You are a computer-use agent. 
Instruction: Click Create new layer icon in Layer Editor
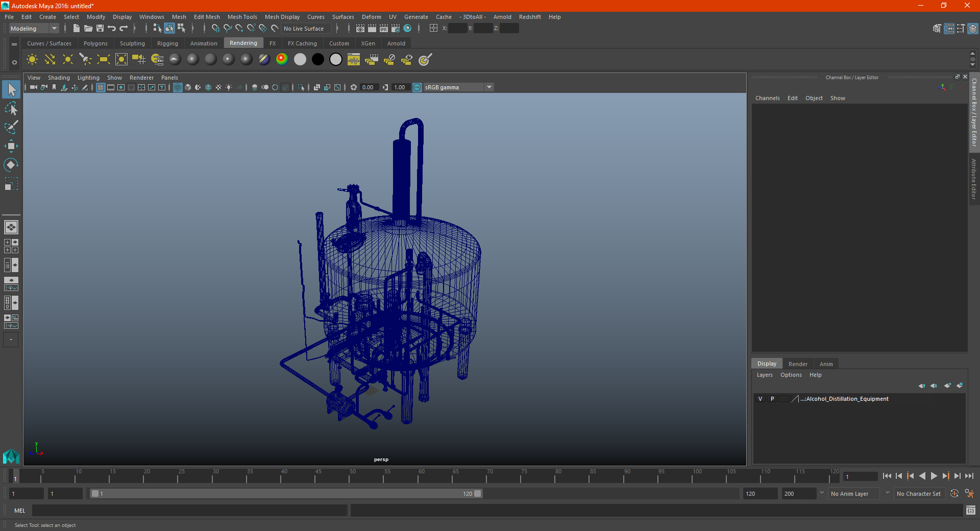click(947, 385)
